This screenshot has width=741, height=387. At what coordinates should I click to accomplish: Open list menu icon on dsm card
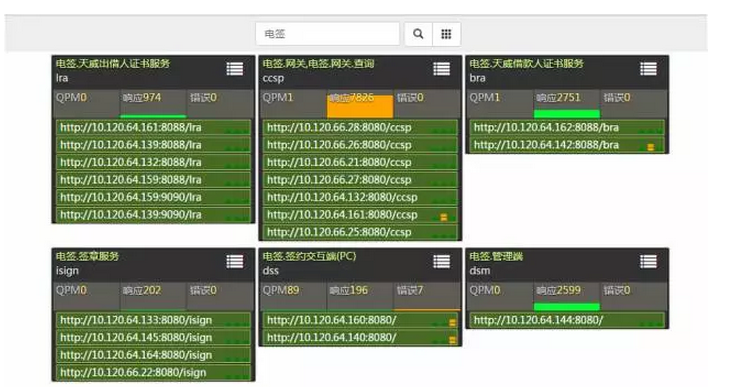click(648, 262)
